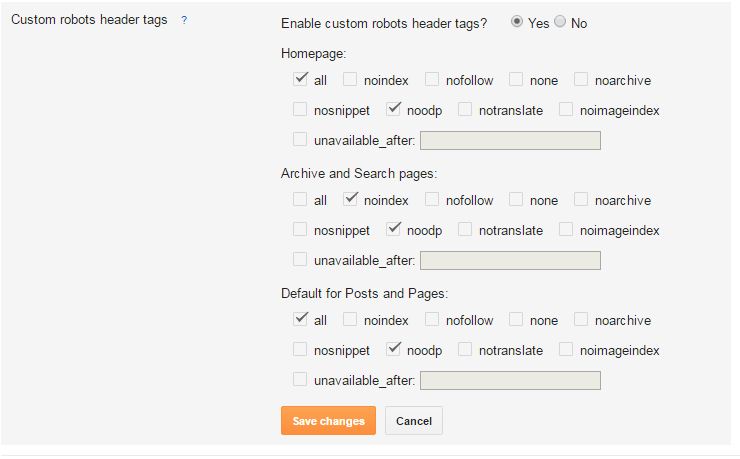This screenshot has height=459, width=740.
Task: Uncheck Homepage 'noodp' checkbox
Action: click(x=393, y=109)
